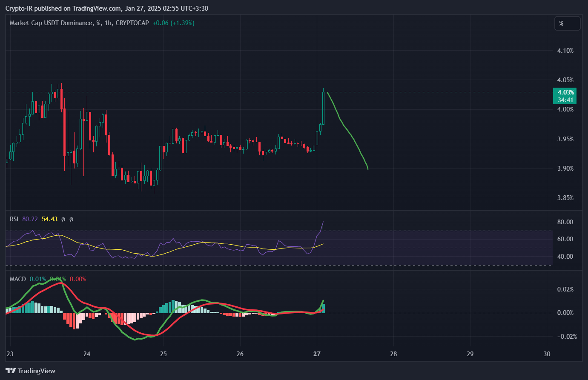Select the 0.02% MACD axis label
The height and width of the screenshot is (380, 588).
pos(565,289)
